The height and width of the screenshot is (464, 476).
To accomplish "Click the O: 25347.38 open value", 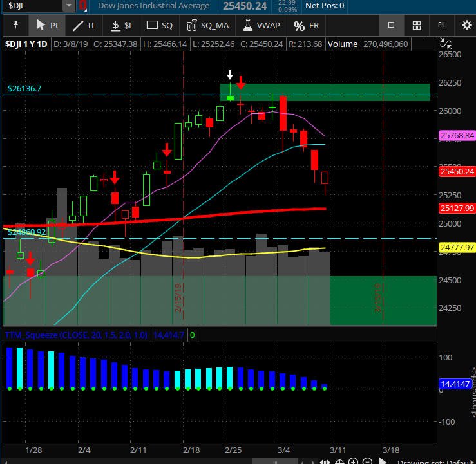I will point(115,44).
